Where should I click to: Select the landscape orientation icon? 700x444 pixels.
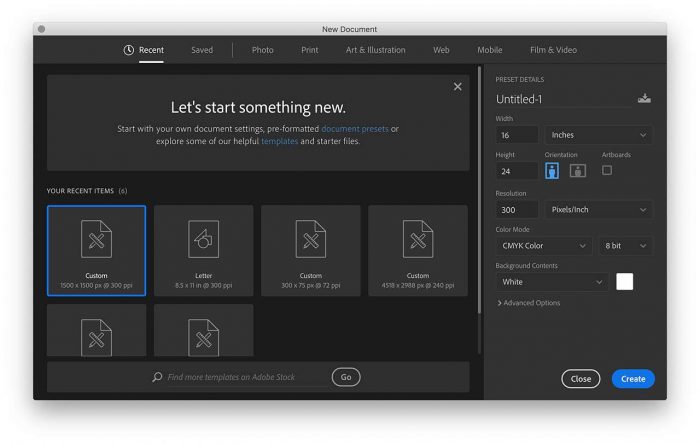click(x=578, y=170)
